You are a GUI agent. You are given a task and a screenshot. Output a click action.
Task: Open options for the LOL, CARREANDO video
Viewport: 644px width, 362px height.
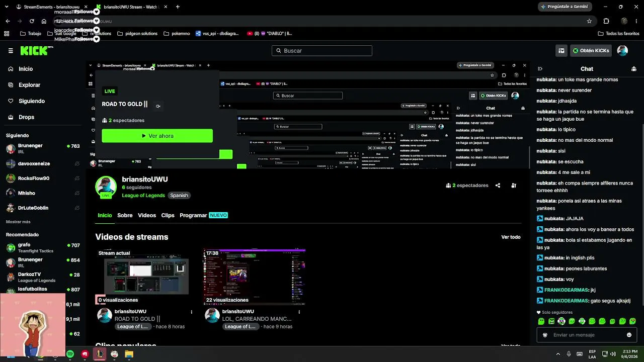coord(299,312)
